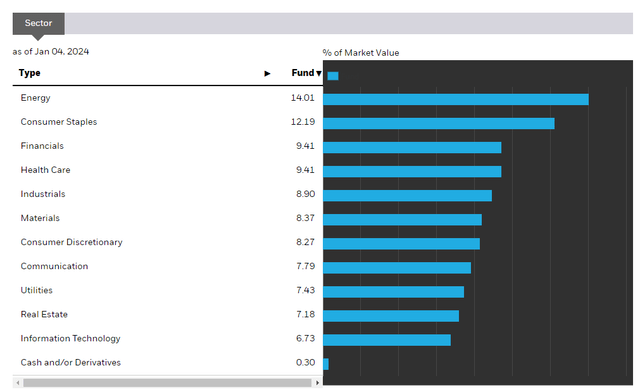Select the Utilities row label
Image resolution: width=640 pixels, height=392 pixels.
tap(36, 290)
